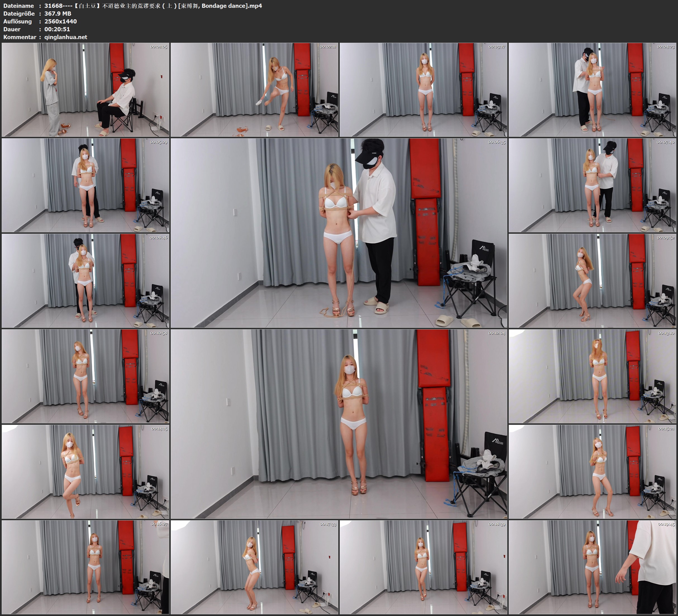Viewport: 678px width, 616px height.
Task: Open the frame marked 00:15:21
Action: point(593,472)
